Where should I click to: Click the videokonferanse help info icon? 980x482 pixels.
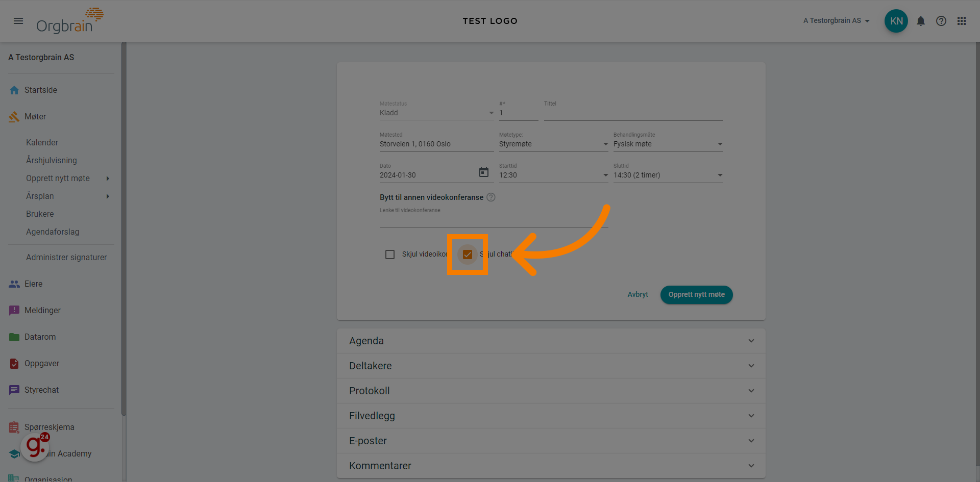point(491,197)
